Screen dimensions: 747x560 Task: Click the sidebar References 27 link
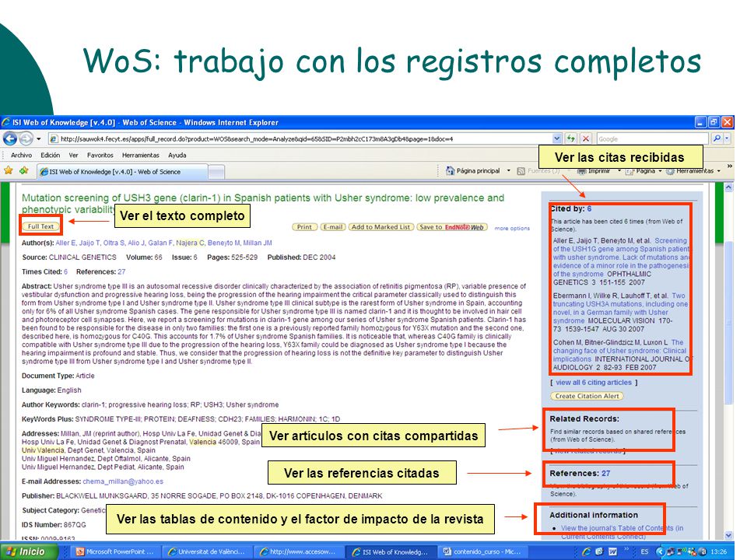[x=605, y=474]
